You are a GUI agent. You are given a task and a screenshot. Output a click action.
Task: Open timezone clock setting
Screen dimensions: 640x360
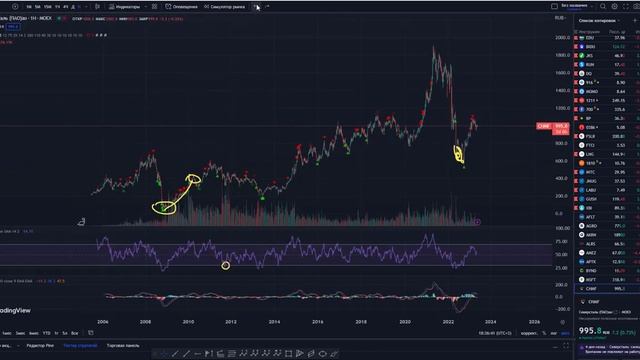(x=495, y=333)
